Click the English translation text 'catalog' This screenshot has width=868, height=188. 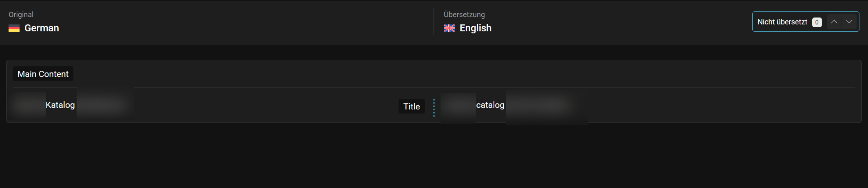pos(490,105)
